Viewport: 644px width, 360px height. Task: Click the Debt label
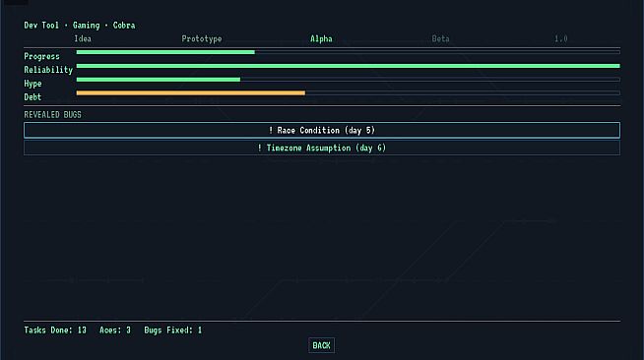32,97
